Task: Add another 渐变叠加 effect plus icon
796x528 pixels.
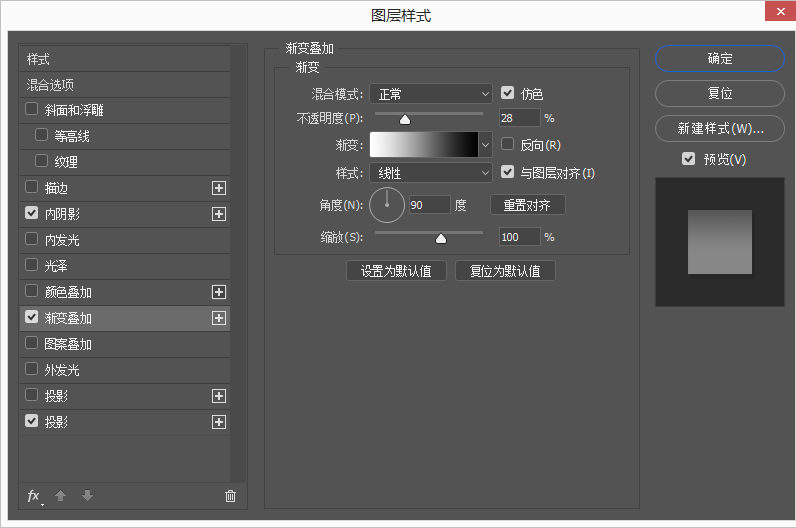Action: (219, 318)
